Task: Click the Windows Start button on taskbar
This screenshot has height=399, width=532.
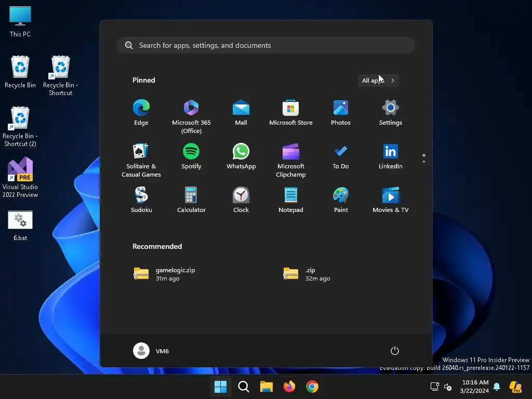Action: tap(220, 387)
